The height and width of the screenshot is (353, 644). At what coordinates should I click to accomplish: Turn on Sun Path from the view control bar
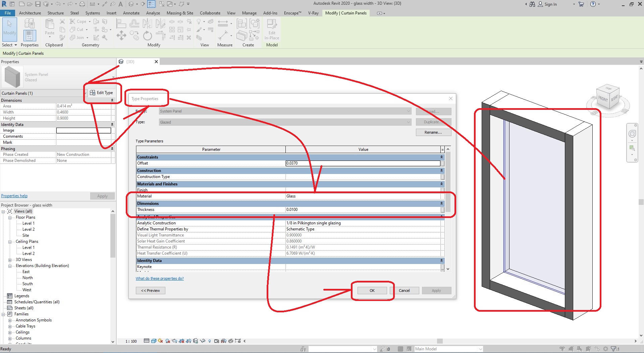pyautogui.click(x=160, y=341)
